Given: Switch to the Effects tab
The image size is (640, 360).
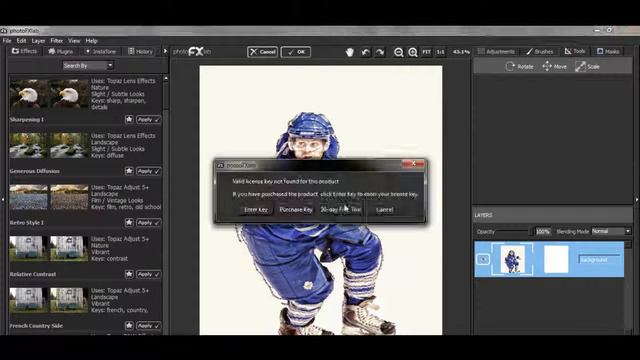Looking at the screenshot, I should pos(24,51).
